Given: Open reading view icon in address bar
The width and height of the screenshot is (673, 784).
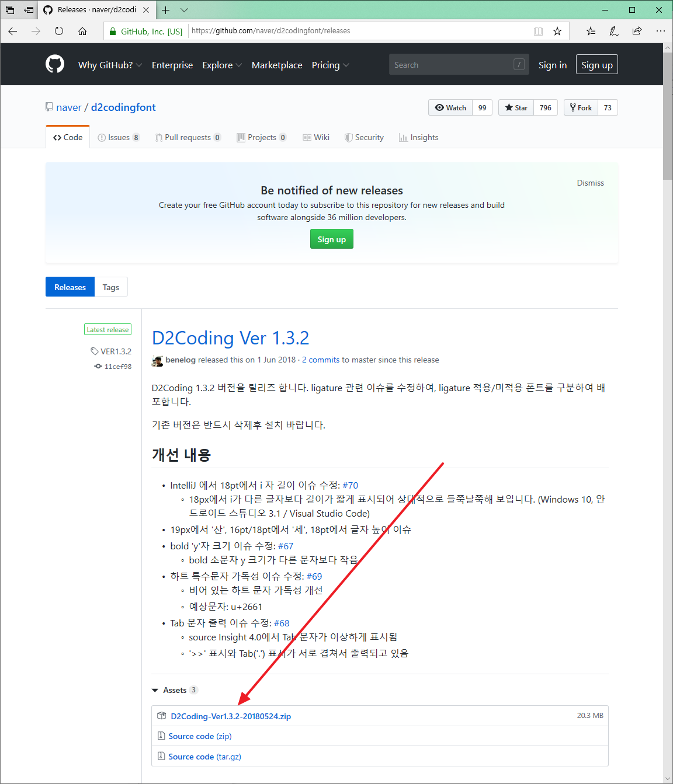Looking at the screenshot, I should click(538, 31).
